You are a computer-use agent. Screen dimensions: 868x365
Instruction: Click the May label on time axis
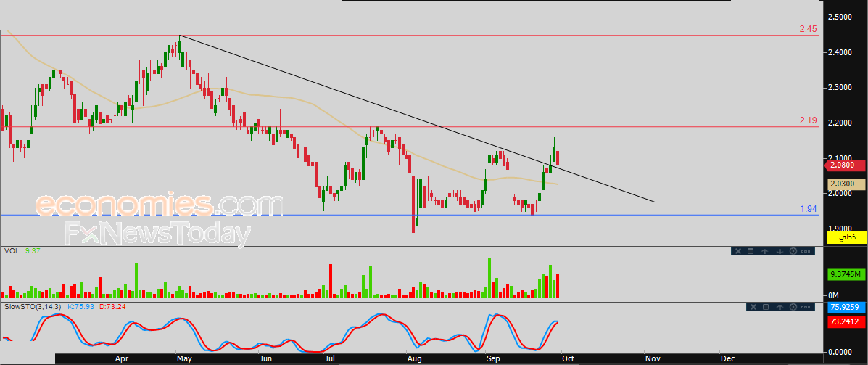[x=184, y=358]
